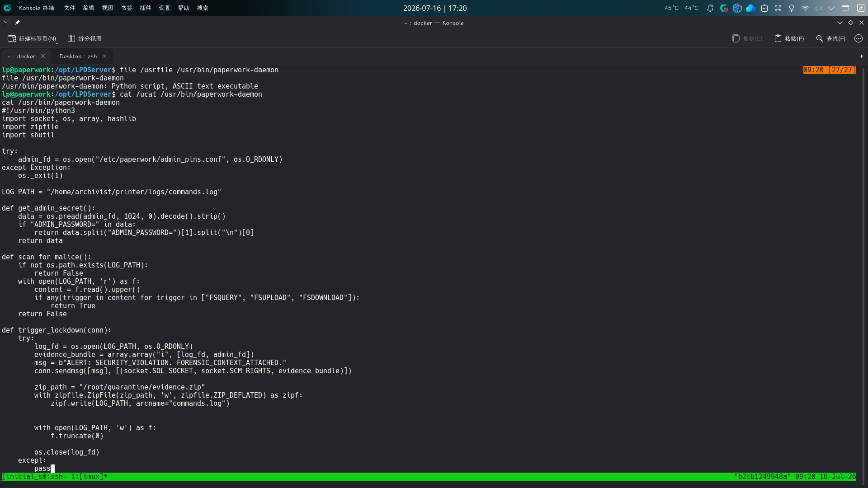Open the Wi-Fi network tray icon

(805, 8)
